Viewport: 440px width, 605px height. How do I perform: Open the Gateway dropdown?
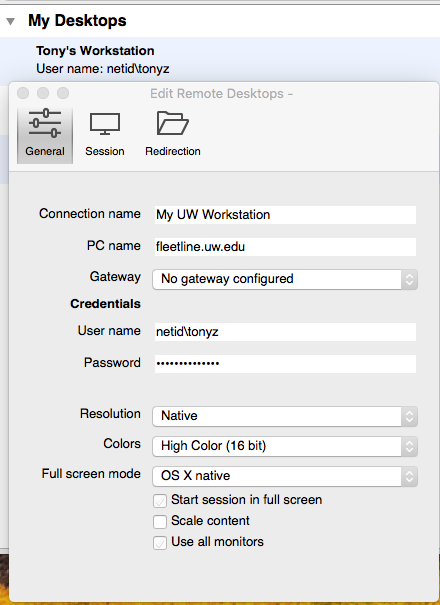coord(285,279)
